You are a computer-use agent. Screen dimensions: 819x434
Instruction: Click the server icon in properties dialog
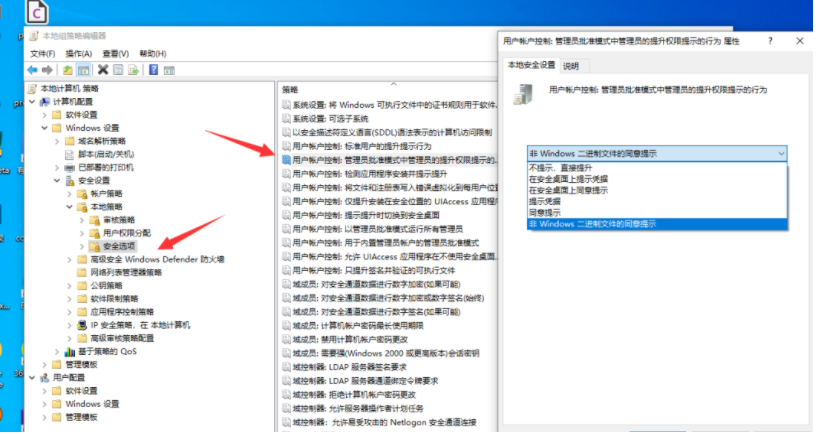pyautogui.click(x=523, y=95)
